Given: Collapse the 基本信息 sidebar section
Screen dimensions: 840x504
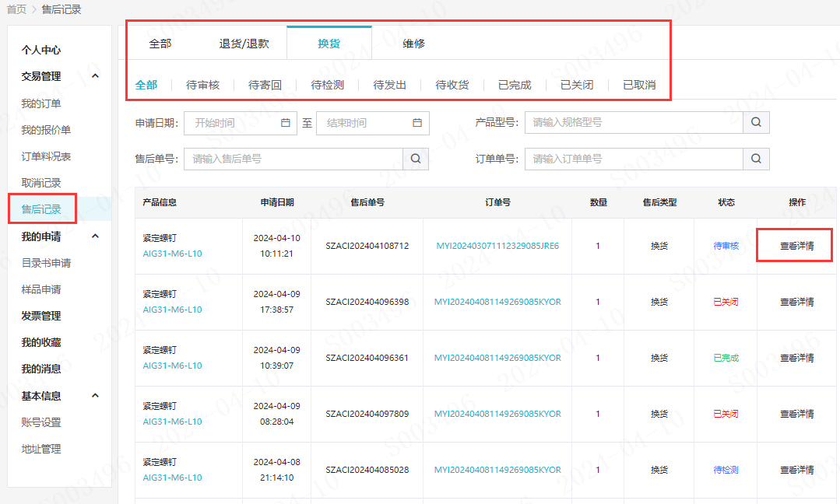Looking at the screenshot, I should 96,396.
